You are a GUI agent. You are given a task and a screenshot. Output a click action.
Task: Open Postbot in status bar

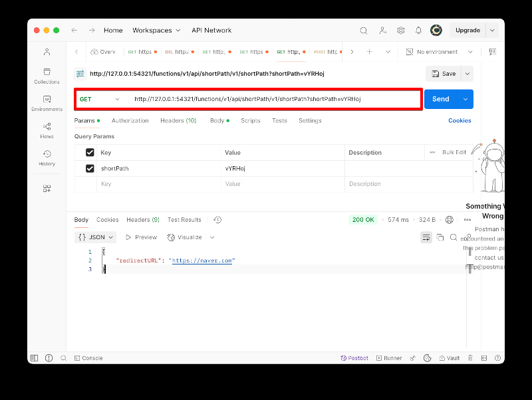pos(354,358)
